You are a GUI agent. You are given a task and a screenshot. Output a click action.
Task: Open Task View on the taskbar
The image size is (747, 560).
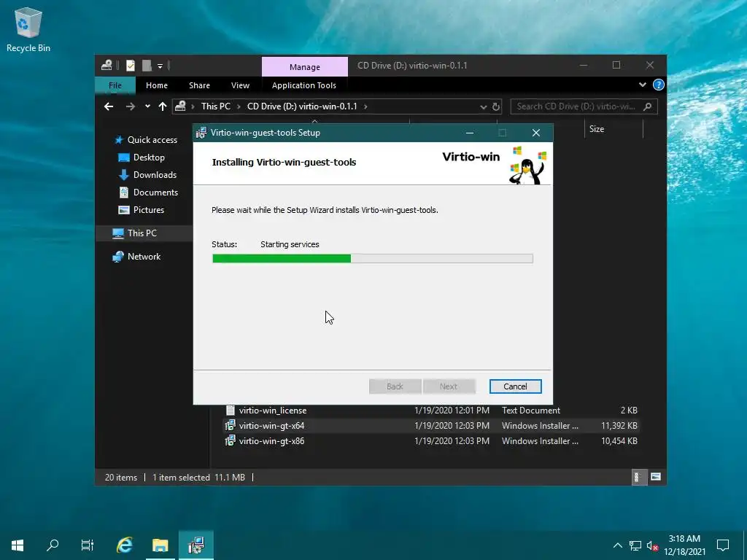pyautogui.click(x=88, y=545)
